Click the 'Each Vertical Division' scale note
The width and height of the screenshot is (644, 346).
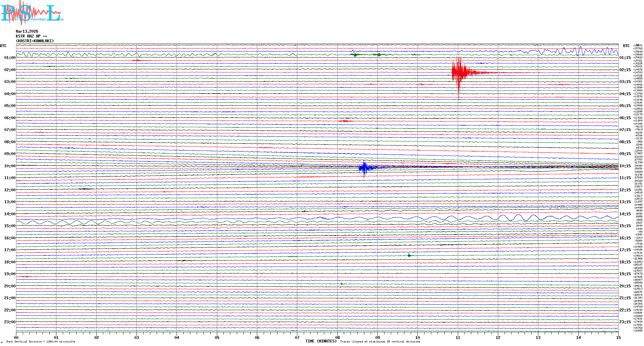(41, 342)
